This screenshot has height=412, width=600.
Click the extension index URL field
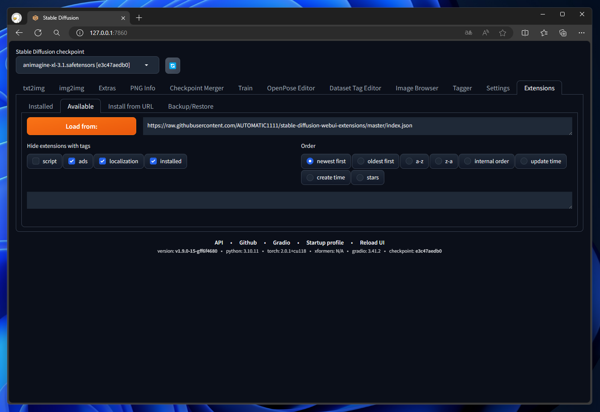click(x=357, y=126)
